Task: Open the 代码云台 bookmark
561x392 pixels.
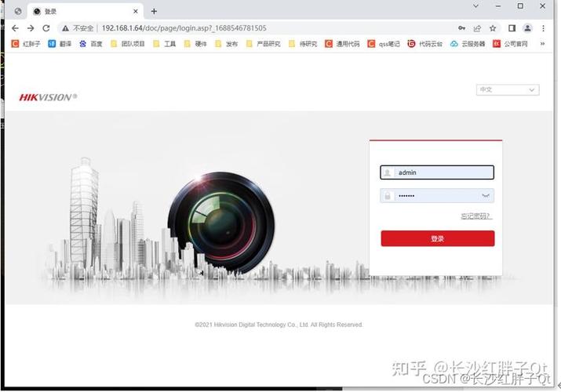Action: pos(425,44)
